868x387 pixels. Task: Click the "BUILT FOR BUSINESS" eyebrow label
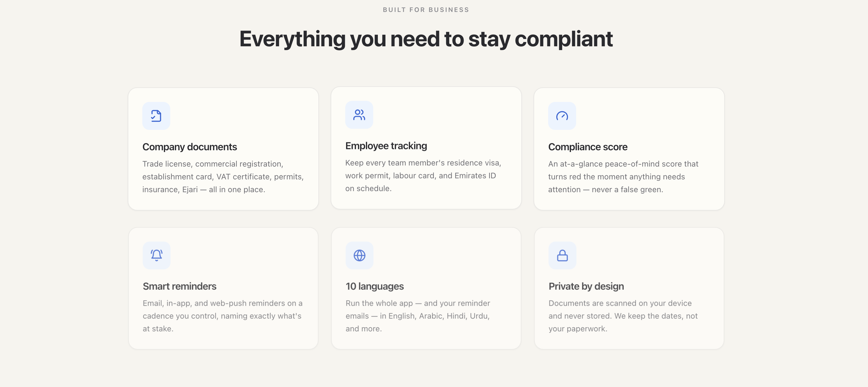tap(426, 10)
